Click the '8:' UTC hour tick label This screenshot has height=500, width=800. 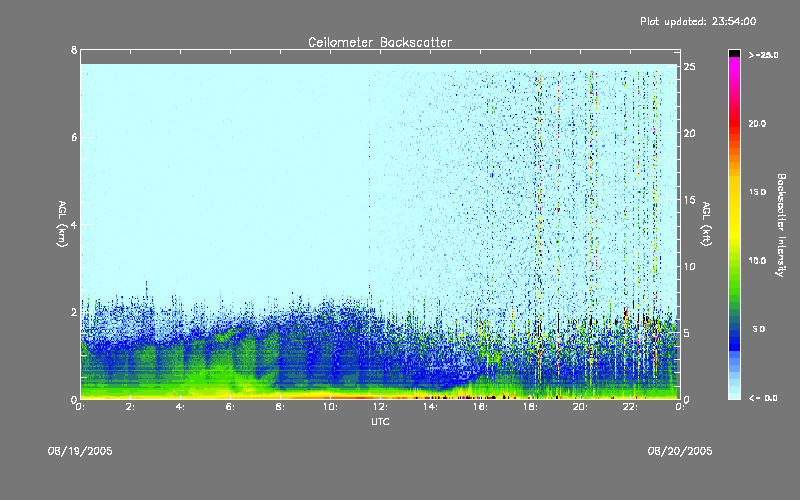point(280,407)
